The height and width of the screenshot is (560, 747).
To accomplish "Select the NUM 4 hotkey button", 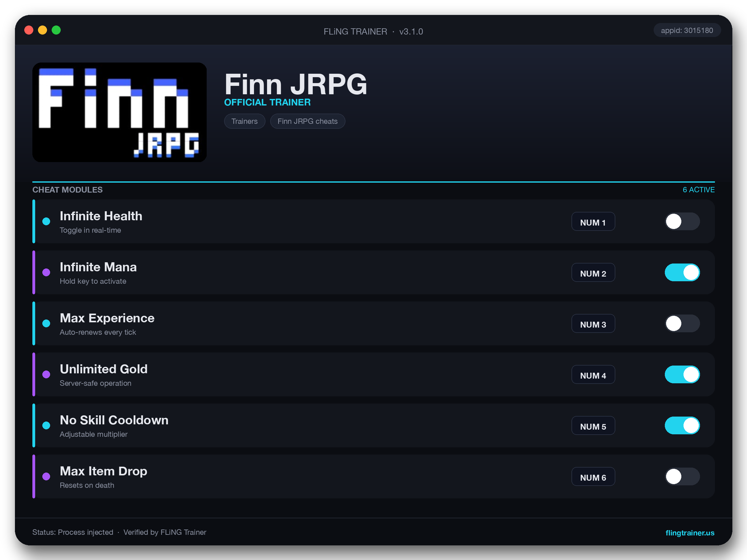I will [x=593, y=375].
